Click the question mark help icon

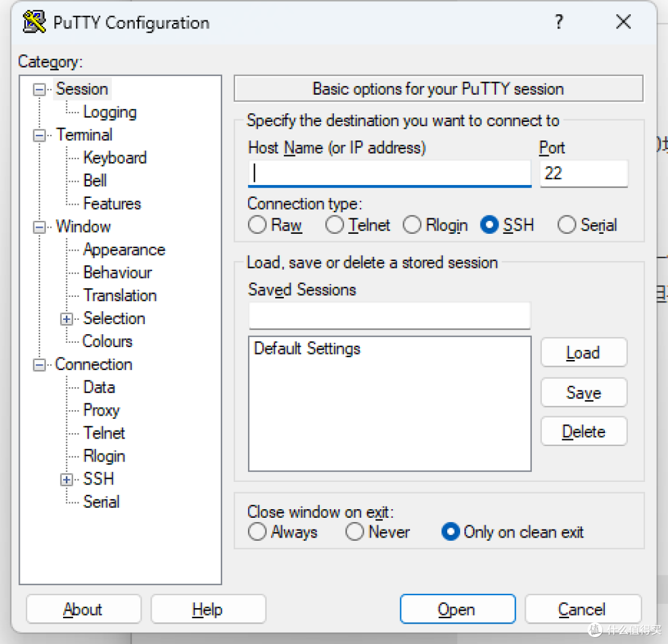pyautogui.click(x=559, y=21)
